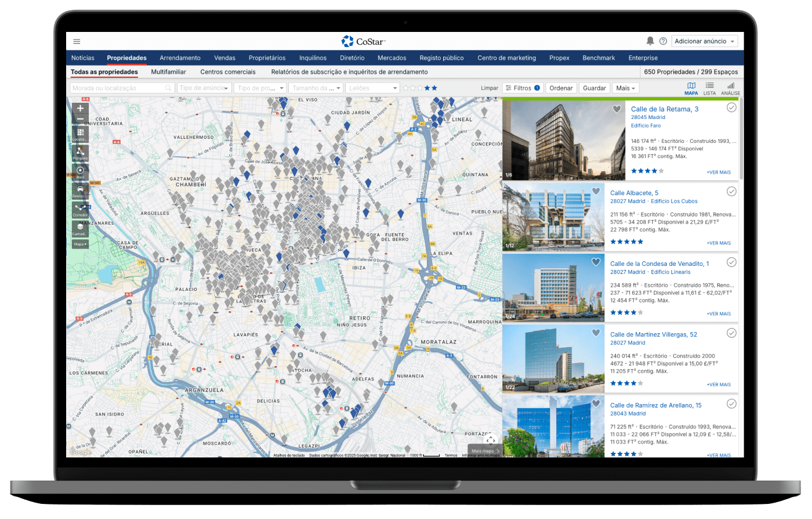Switch to the Multifamiliar tab
The image size is (812, 519).
[x=168, y=72]
